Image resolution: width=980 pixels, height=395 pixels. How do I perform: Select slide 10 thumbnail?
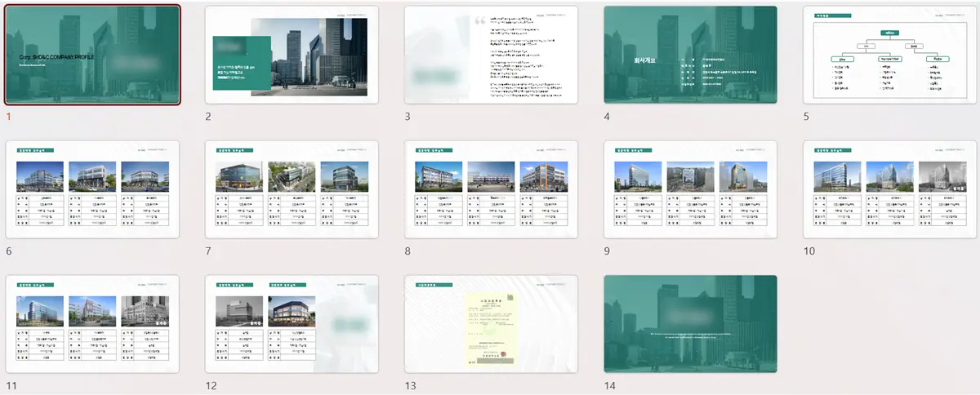[890, 189]
